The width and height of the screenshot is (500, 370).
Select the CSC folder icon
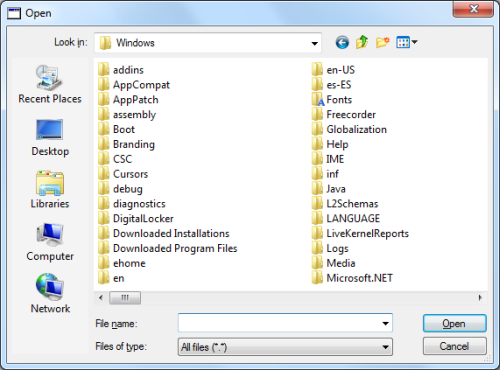point(104,159)
